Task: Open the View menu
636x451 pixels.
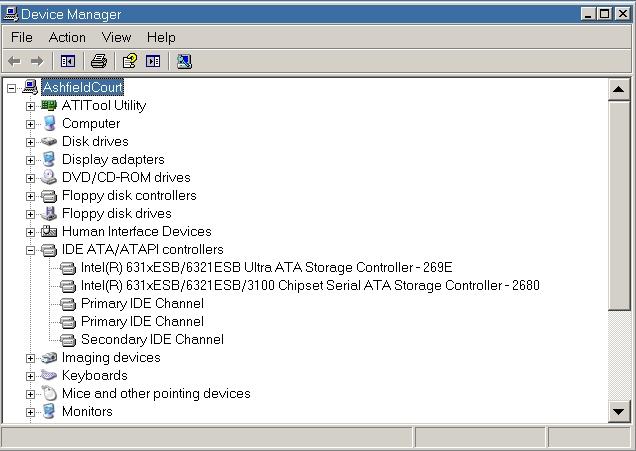Action: coord(116,37)
